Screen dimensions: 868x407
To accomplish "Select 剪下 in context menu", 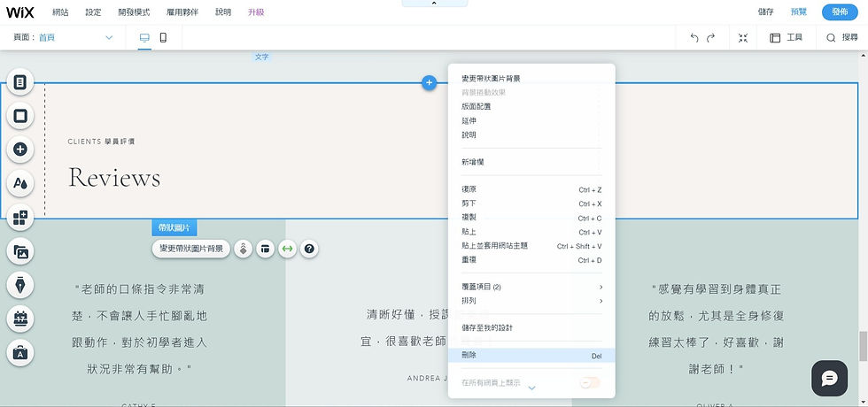I will click(531, 203).
